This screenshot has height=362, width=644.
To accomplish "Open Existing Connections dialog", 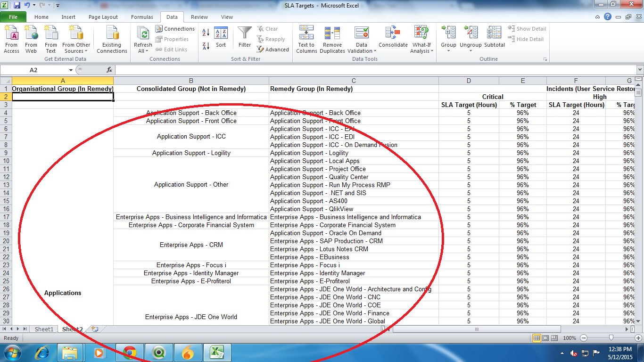I will 112,40.
